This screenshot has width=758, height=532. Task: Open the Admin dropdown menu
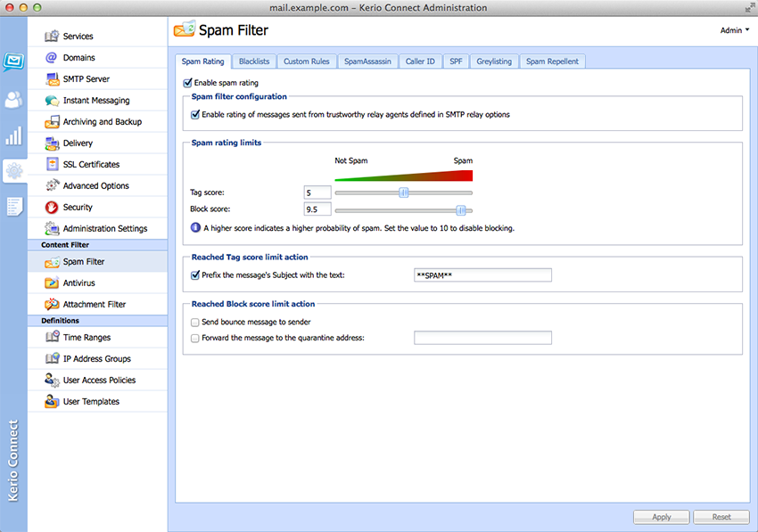point(734,30)
